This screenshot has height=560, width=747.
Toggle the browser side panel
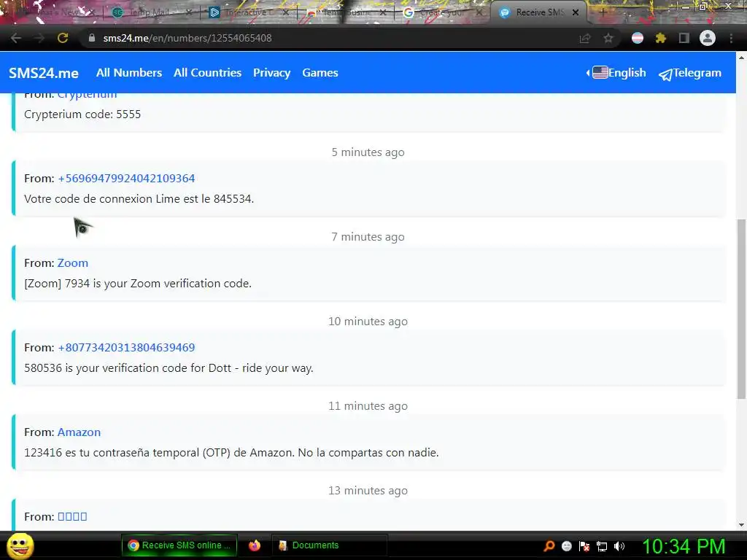(x=684, y=38)
